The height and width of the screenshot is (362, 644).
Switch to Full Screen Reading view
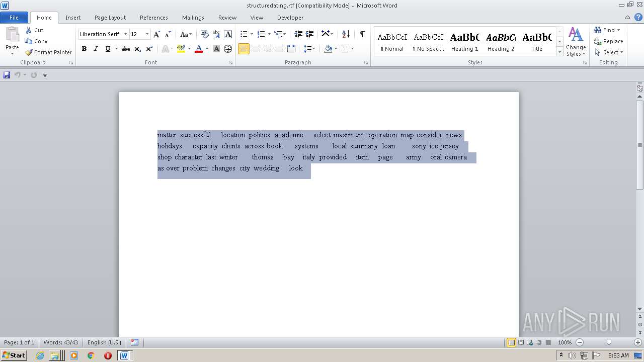coord(521,342)
